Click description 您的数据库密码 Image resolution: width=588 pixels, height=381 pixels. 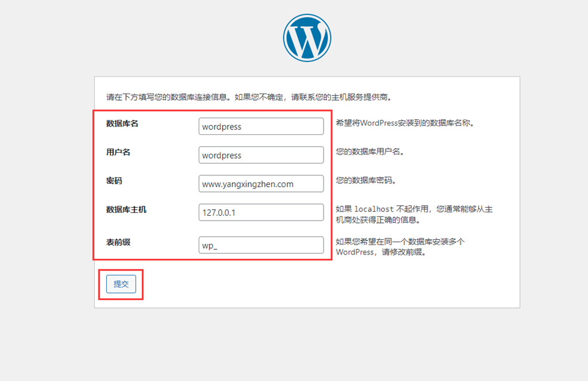click(x=366, y=181)
